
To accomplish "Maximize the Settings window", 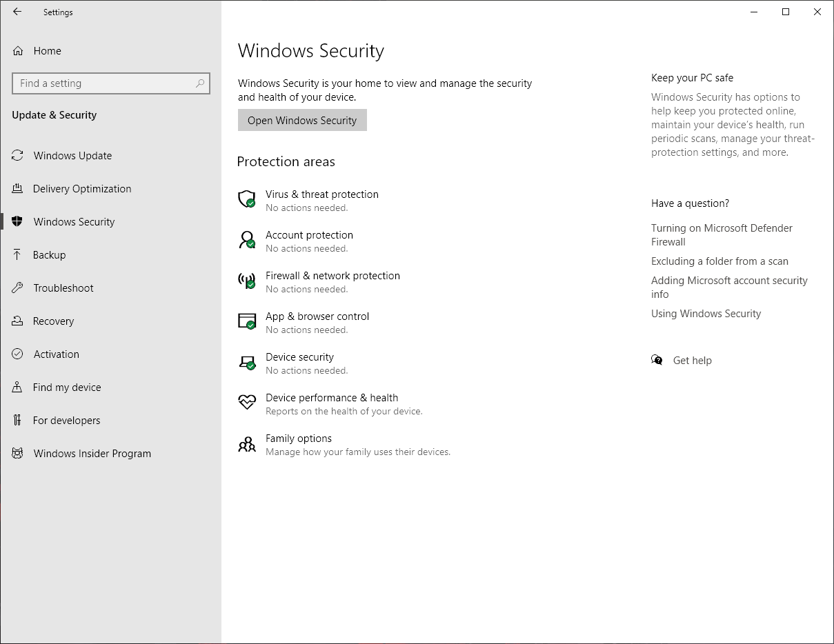I will (786, 12).
